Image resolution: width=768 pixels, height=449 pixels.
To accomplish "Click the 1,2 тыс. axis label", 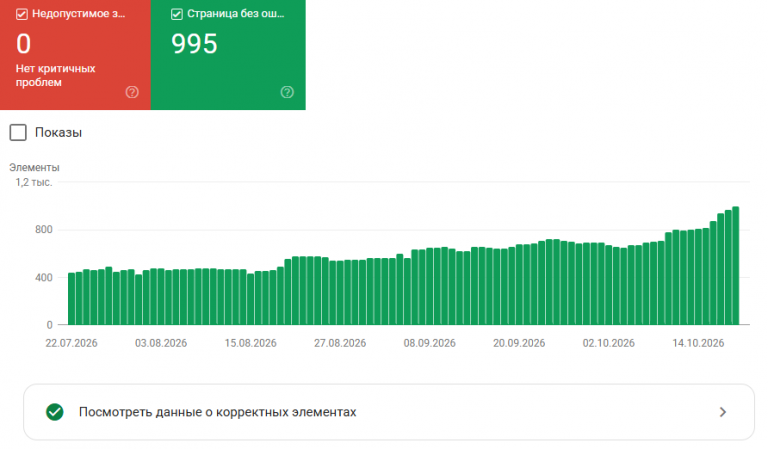I will coord(34,182).
